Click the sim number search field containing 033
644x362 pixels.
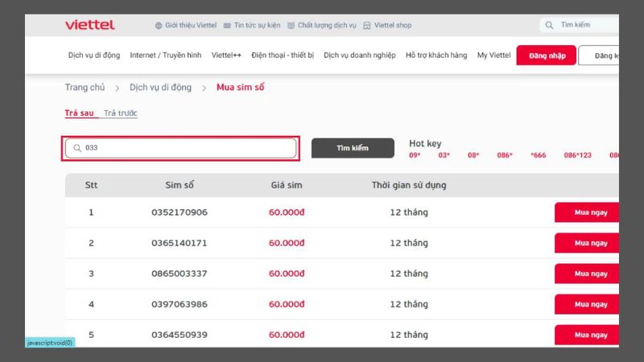coord(180,148)
